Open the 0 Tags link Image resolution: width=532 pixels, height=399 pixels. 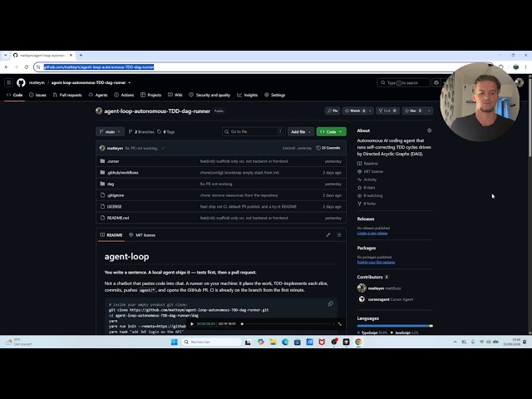(166, 131)
